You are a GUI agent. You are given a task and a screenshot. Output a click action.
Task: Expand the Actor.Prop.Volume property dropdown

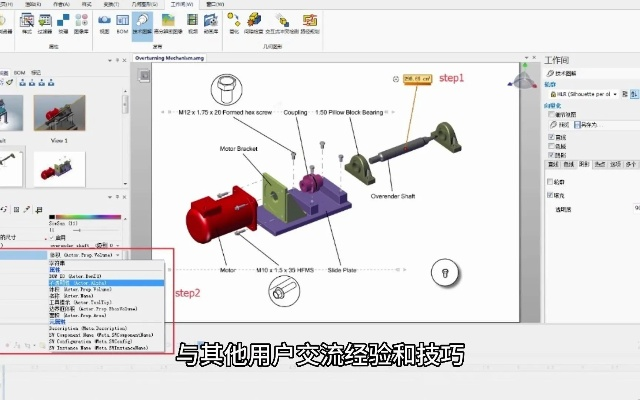[118, 255]
